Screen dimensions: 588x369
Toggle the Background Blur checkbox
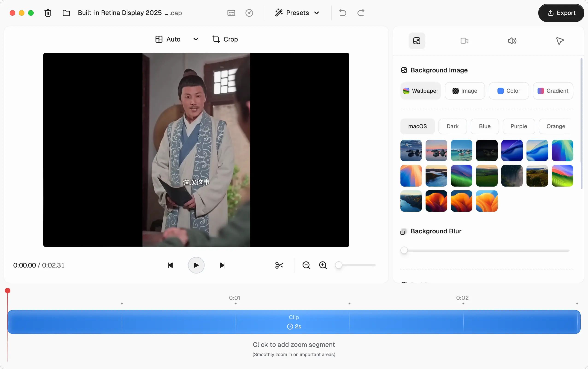pos(403,232)
